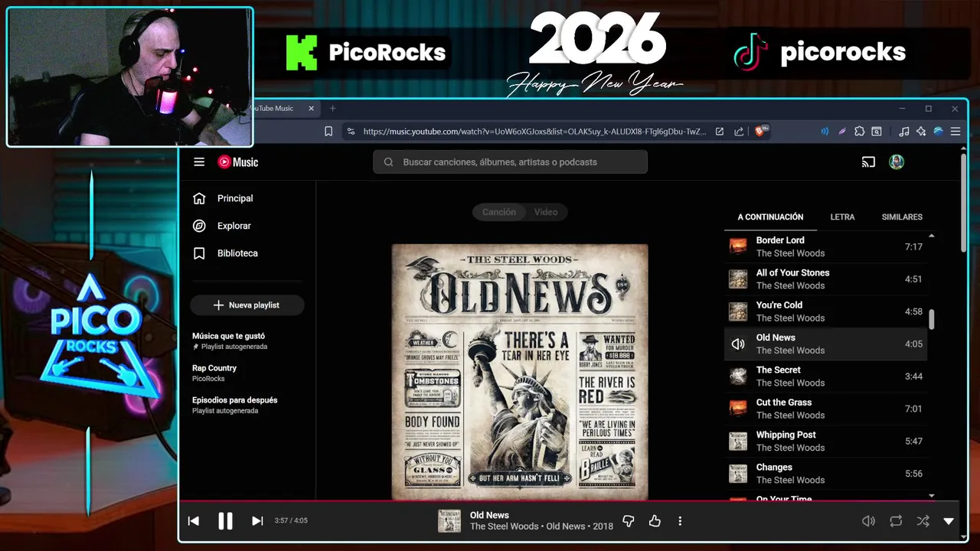The image size is (980, 551).
Task: Click the queue scroll-up arrow
Action: click(x=932, y=236)
